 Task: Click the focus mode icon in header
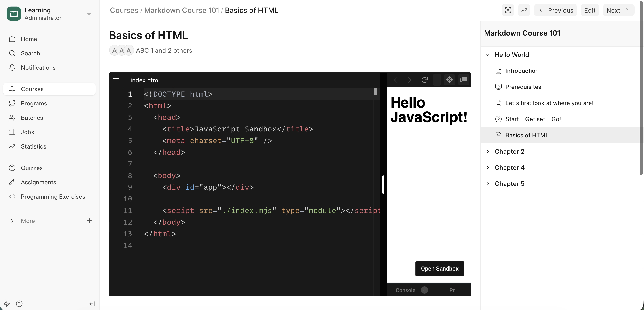click(508, 10)
